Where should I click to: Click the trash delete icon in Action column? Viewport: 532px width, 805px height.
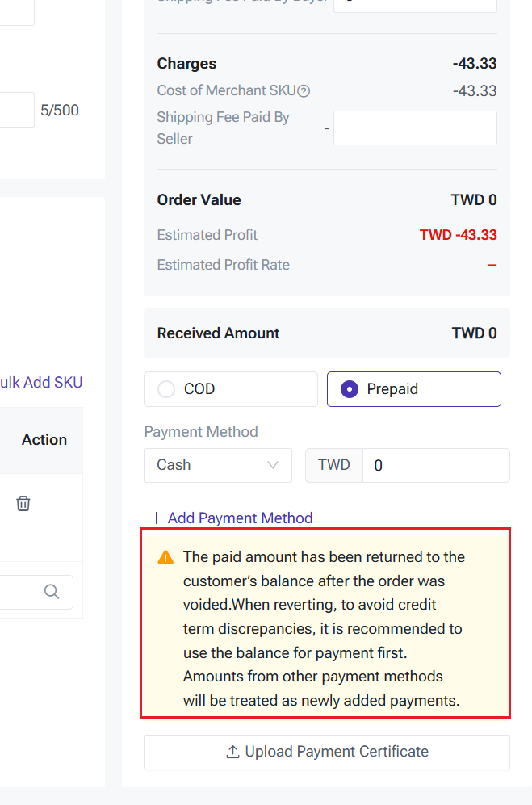(23, 504)
